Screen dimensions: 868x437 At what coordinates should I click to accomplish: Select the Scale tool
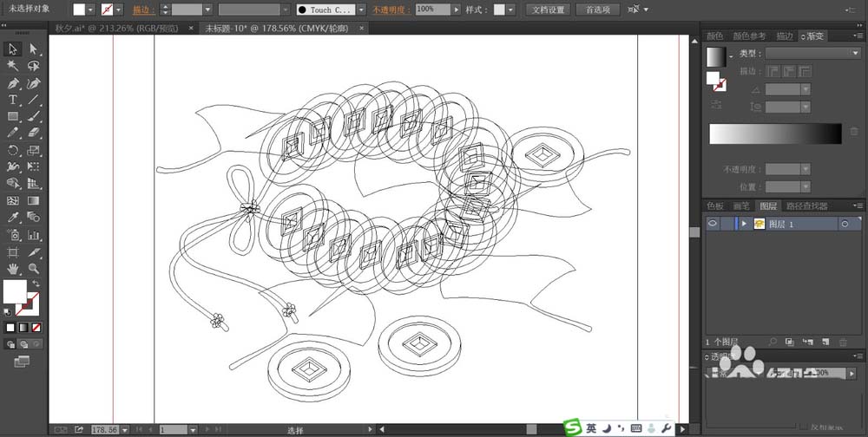point(34,150)
